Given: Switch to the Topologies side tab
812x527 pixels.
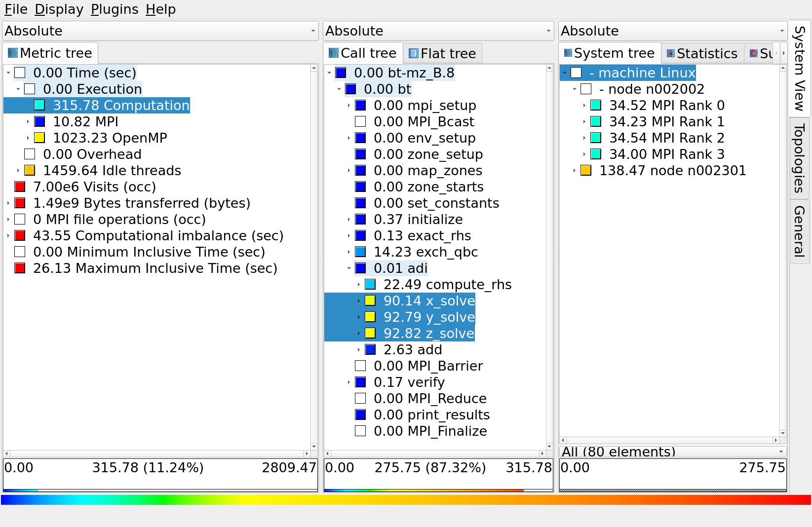Looking at the screenshot, I should [799, 158].
